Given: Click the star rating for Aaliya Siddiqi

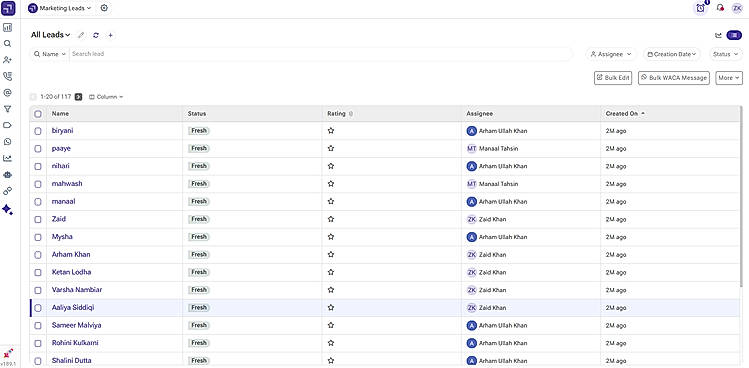Looking at the screenshot, I should (331, 307).
